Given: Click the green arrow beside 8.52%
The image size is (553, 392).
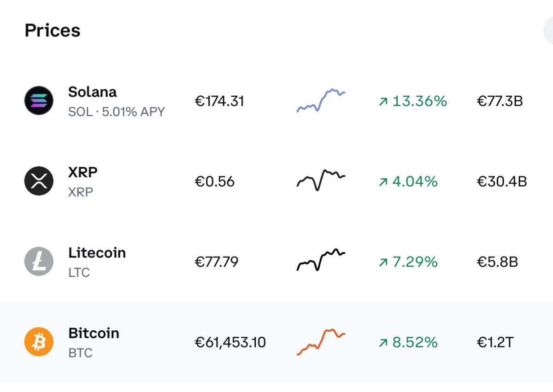Looking at the screenshot, I should (383, 343).
